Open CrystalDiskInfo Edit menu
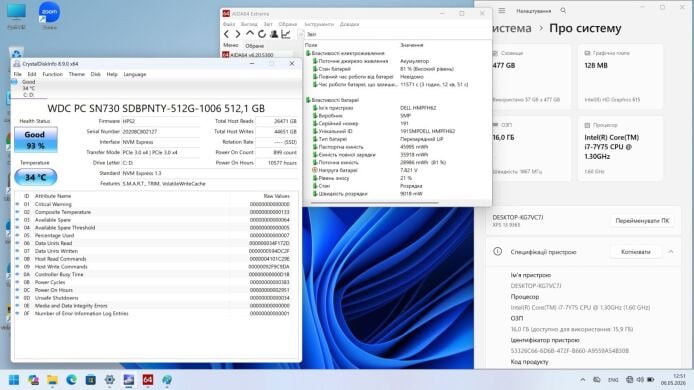 coord(32,74)
